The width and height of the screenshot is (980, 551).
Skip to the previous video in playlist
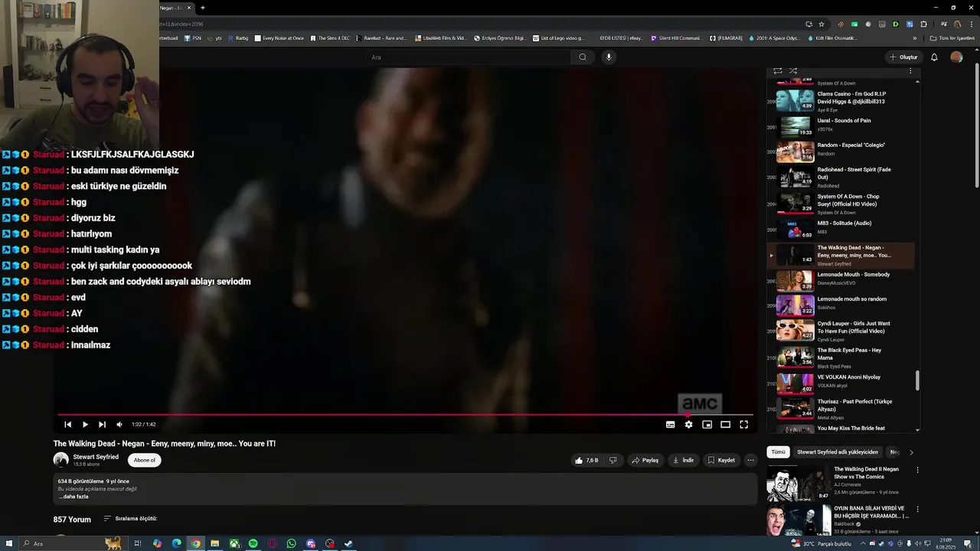(x=67, y=425)
